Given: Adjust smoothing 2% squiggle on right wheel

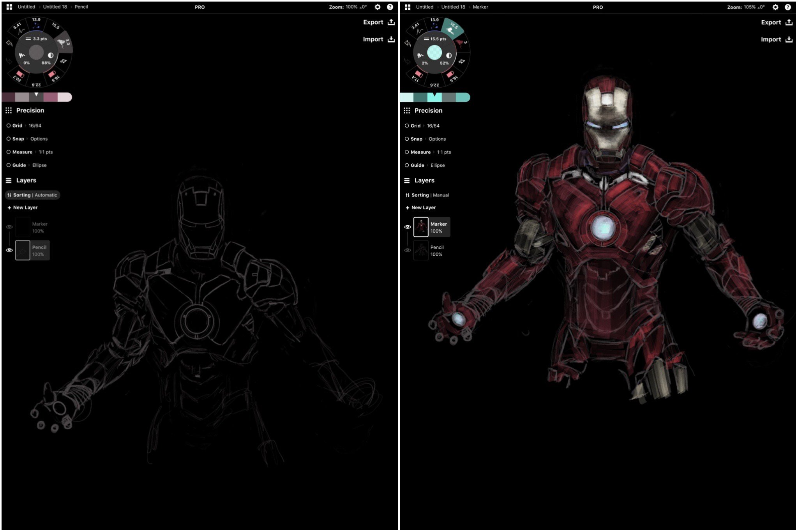Looking at the screenshot, I should click(x=420, y=55).
